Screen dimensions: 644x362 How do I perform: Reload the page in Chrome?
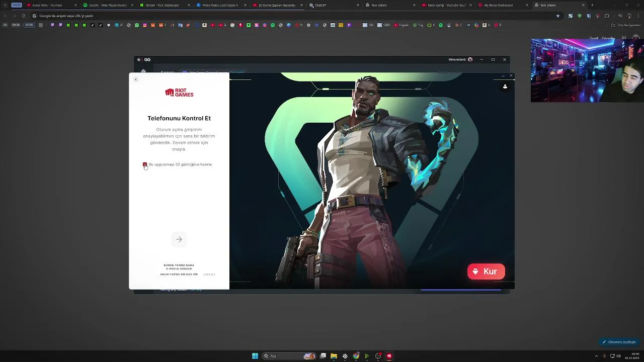tap(23, 16)
